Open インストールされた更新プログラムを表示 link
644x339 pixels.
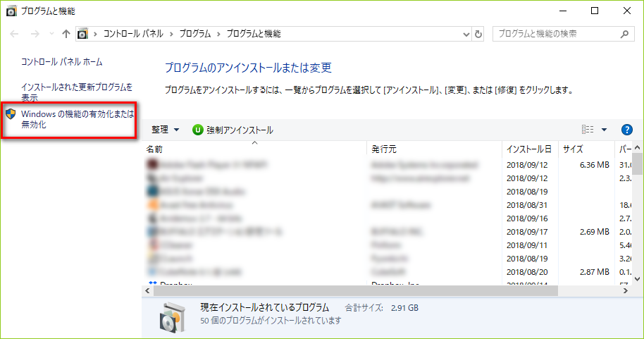click(76, 92)
